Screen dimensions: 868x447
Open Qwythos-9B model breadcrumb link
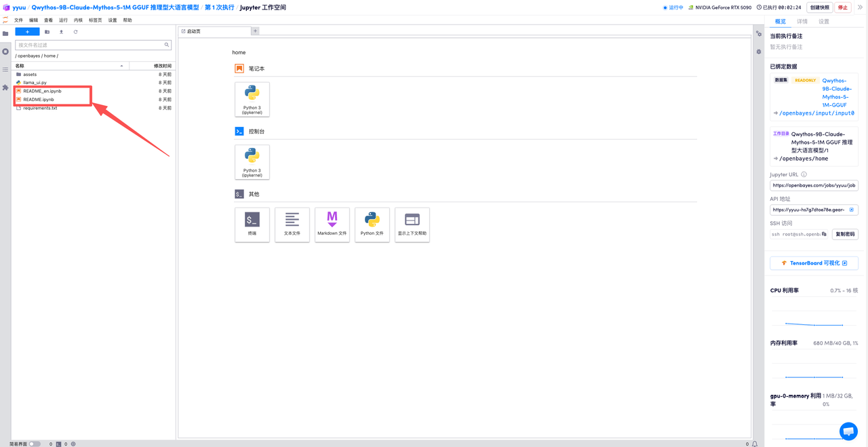(x=115, y=7)
